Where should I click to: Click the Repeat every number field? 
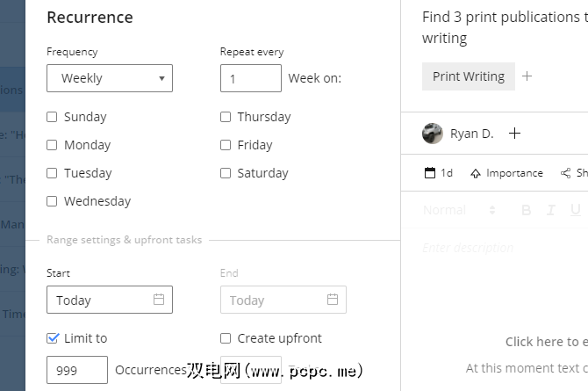pos(250,78)
